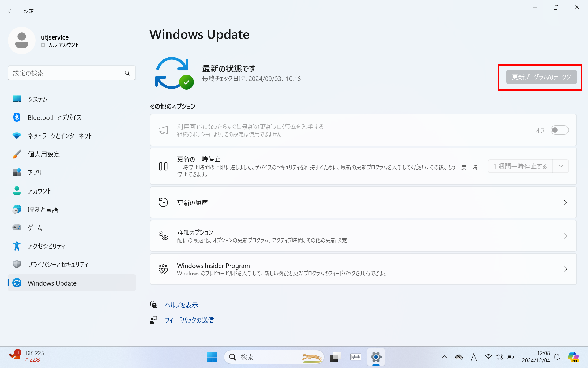The height and width of the screenshot is (368, 588).
Task: Click the アクセシビリティ person icon
Action: 17,246
